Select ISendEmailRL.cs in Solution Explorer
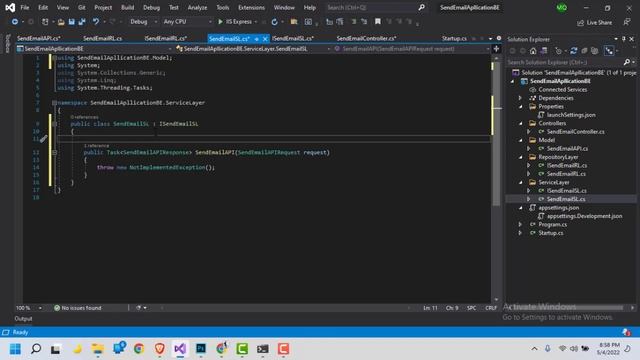This screenshot has width=640, height=360. tap(567, 166)
